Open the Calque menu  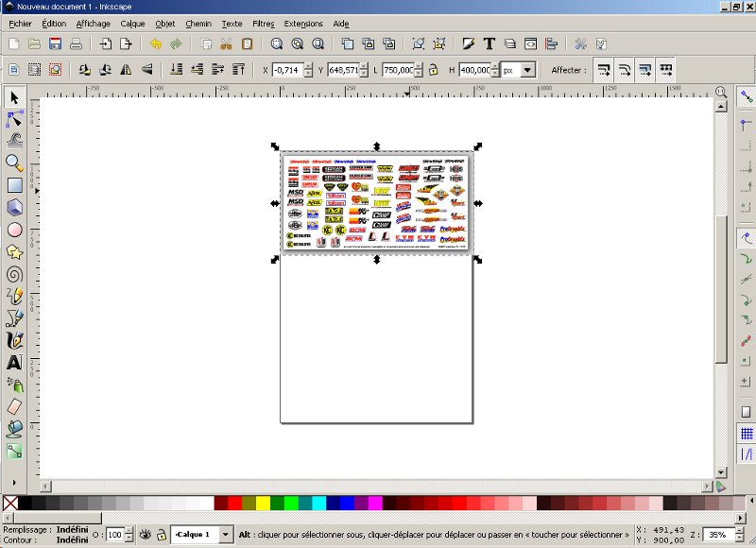click(132, 24)
